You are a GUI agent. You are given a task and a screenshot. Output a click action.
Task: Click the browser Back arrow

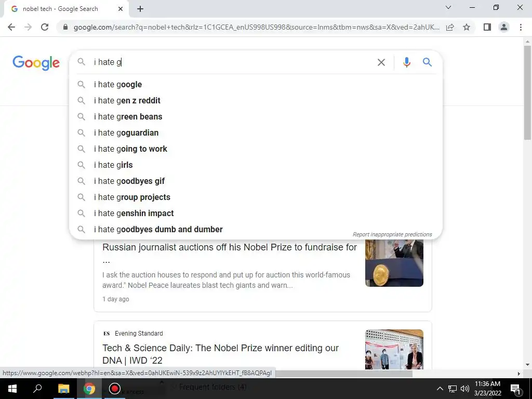coord(11,27)
